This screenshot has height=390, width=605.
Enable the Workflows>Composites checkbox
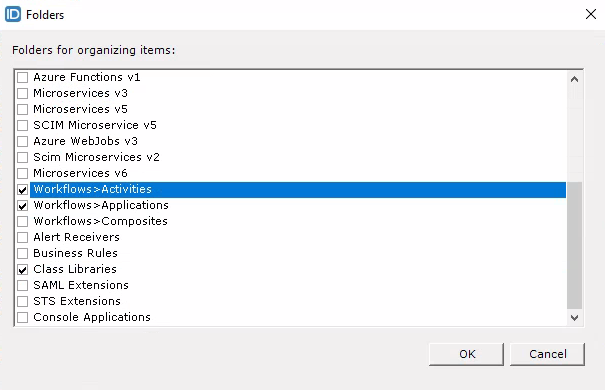(x=22, y=221)
